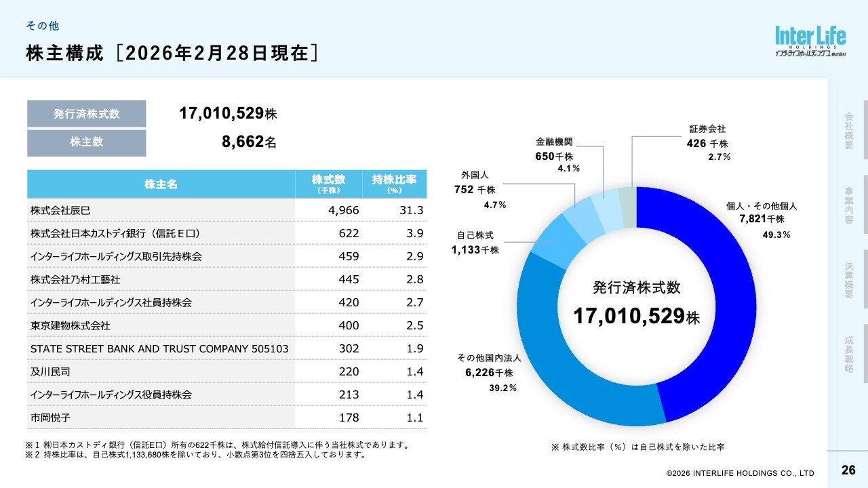The height and width of the screenshot is (488, 868).
Task: Click the 株式数 column header
Action: (328, 184)
